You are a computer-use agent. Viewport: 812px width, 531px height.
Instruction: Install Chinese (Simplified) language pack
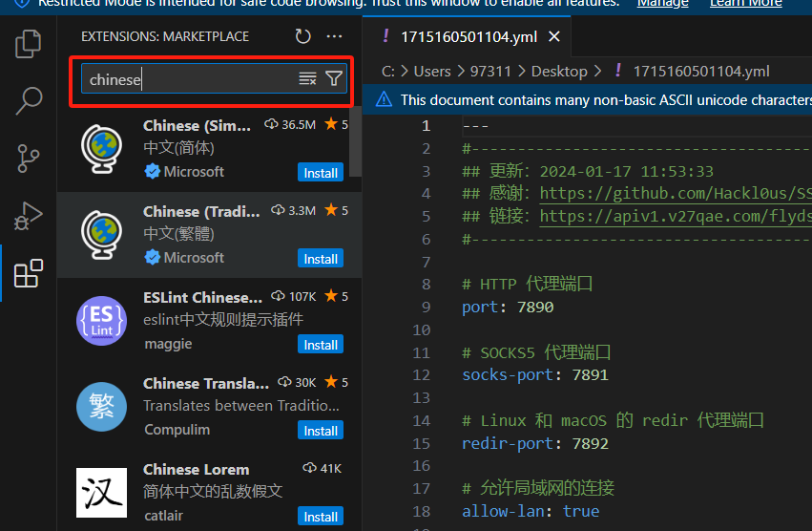320,173
